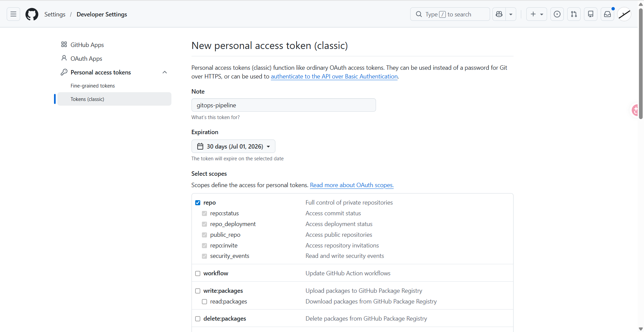Viewport: 644px width, 332px height.
Task: Click the pink extension icon at right edge
Action: point(635,110)
